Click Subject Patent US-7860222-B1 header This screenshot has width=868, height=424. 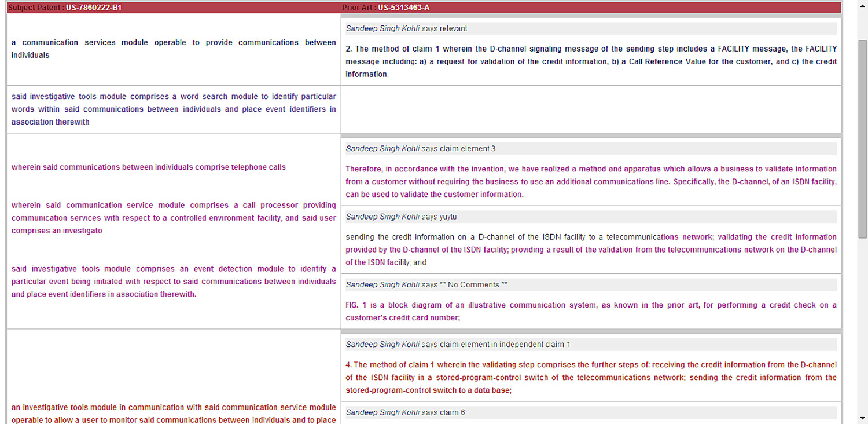click(65, 8)
